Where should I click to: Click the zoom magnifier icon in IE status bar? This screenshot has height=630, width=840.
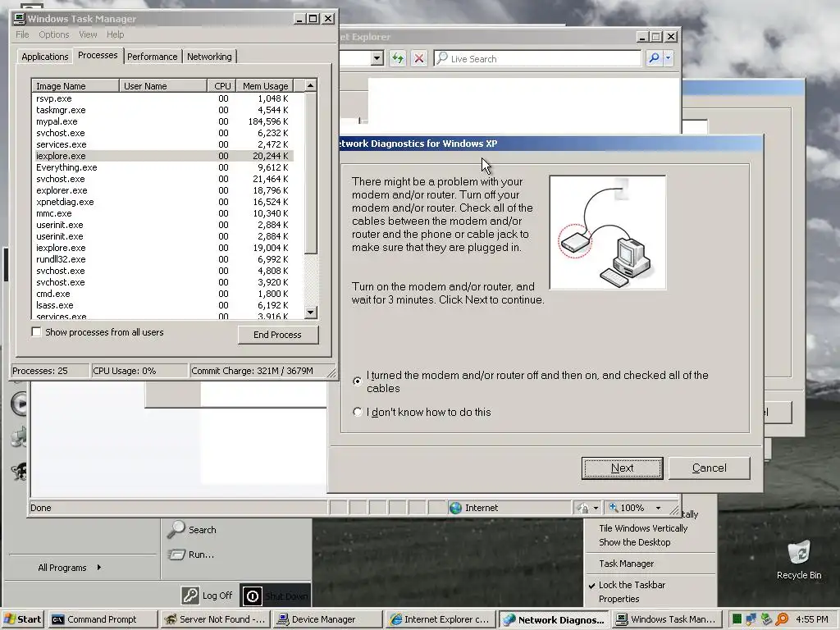[x=614, y=507]
